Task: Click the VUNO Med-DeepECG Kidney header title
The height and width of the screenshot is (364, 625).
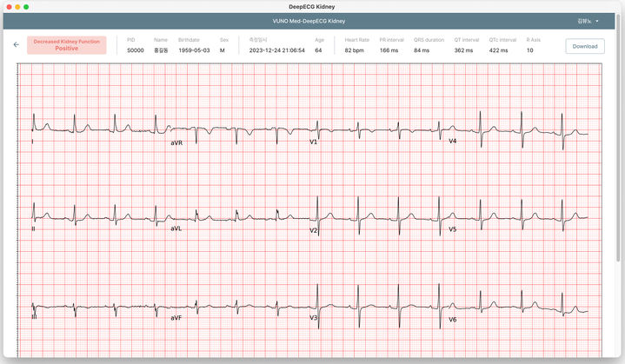Action: point(312,20)
